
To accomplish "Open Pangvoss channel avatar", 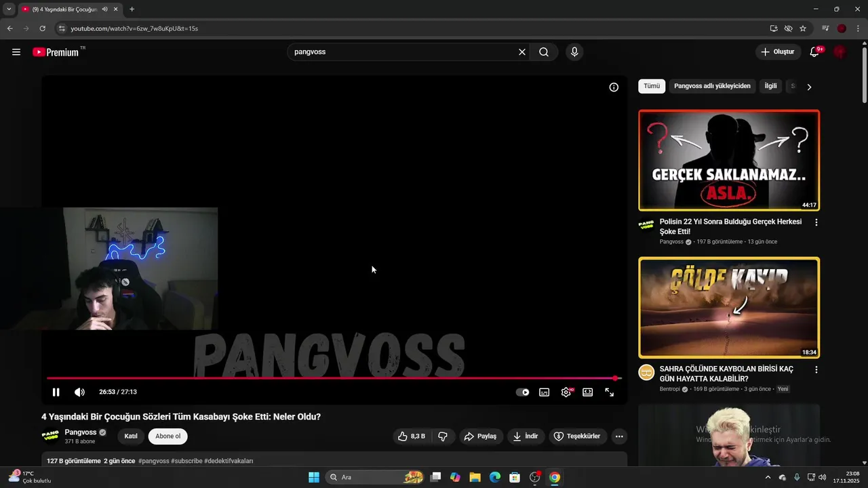I will 50,436.
